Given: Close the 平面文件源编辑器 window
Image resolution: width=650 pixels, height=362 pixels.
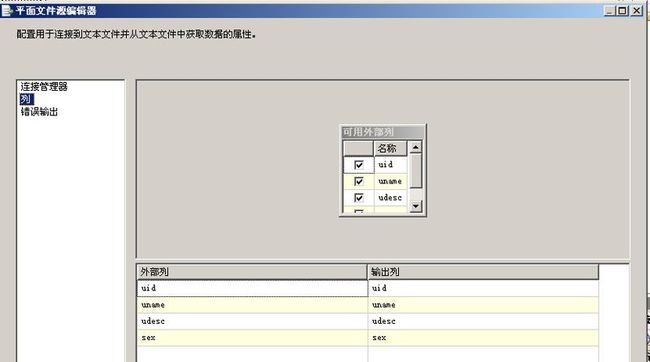Looking at the screenshot, I should (x=637, y=11).
